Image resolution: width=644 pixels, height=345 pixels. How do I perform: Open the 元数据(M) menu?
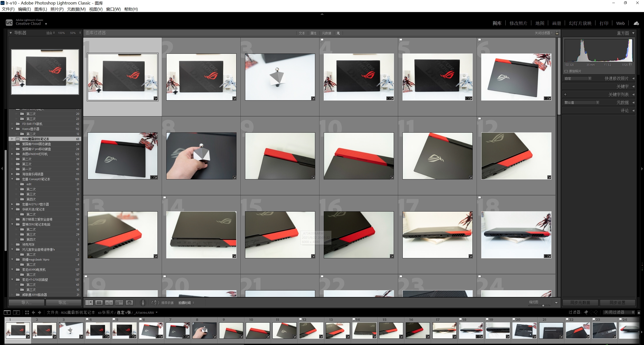pyautogui.click(x=76, y=9)
